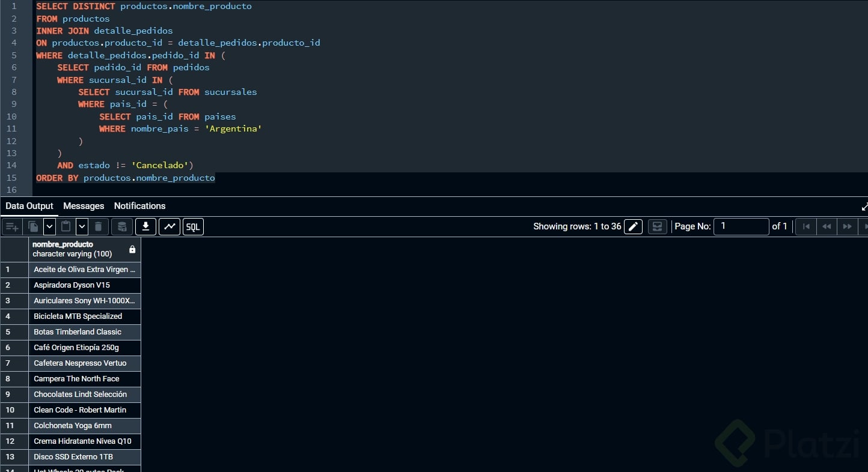Click the cell 'Disco SSD Externo 1TB'

(x=85, y=457)
